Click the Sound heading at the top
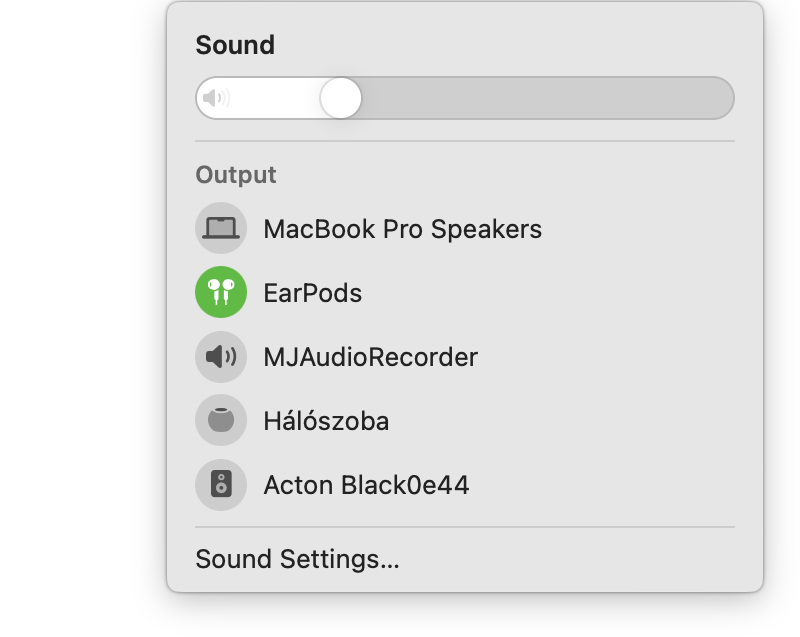The height and width of the screenshot is (637, 800). point(235,45)
